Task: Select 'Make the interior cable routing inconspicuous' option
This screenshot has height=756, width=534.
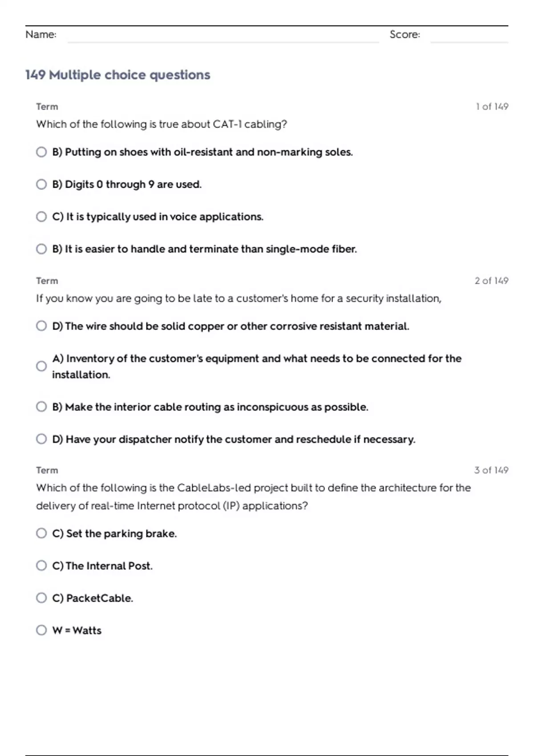Action: click(x=41, y=407)
